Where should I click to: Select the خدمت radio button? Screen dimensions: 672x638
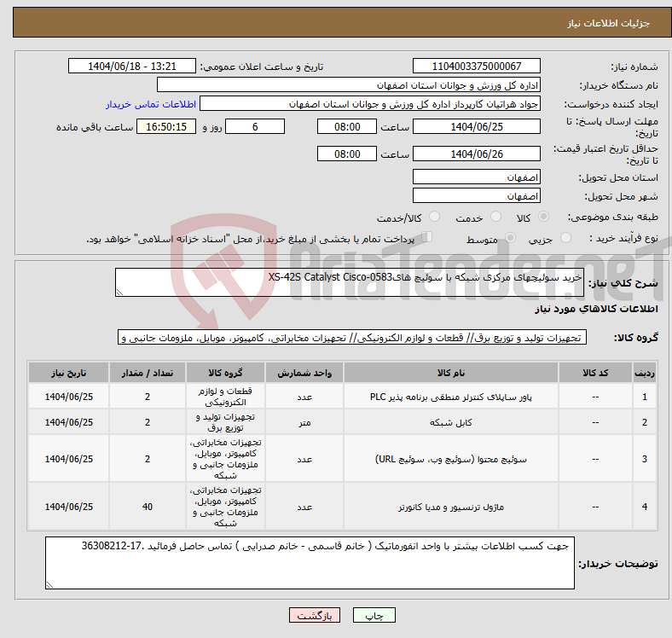[495, 217]
